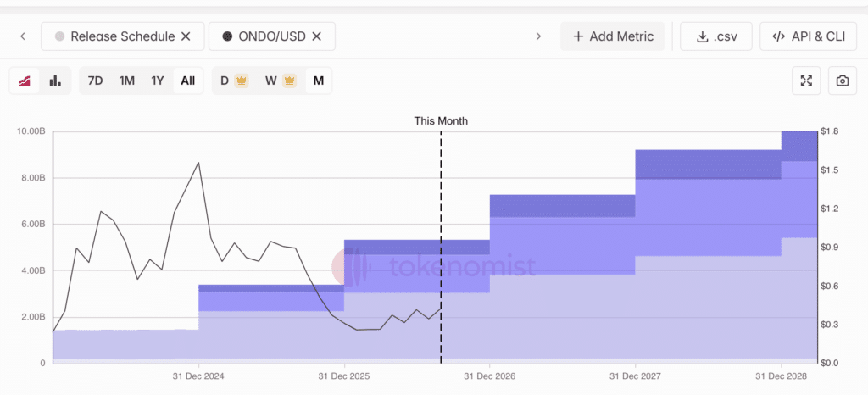Click the ONDO price line peak
The height and width of the screenshot is (395, 868).
(x=198, y=163)
